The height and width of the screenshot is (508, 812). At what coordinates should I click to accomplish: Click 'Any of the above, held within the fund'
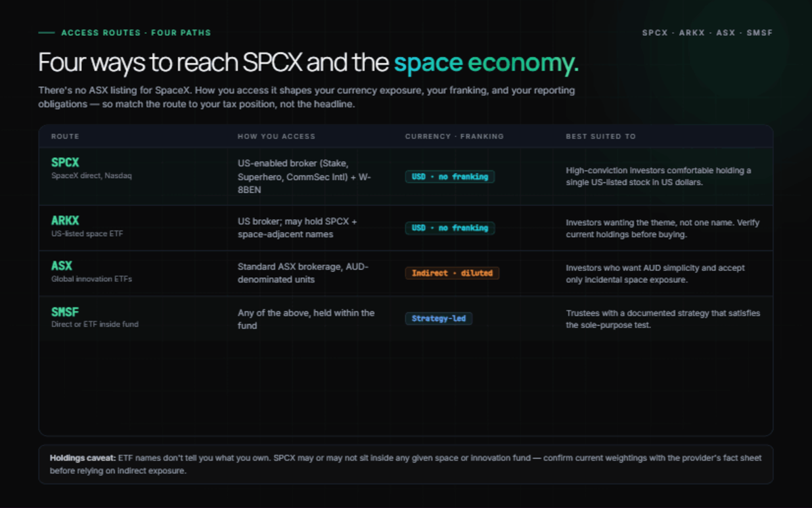point(306,318)
